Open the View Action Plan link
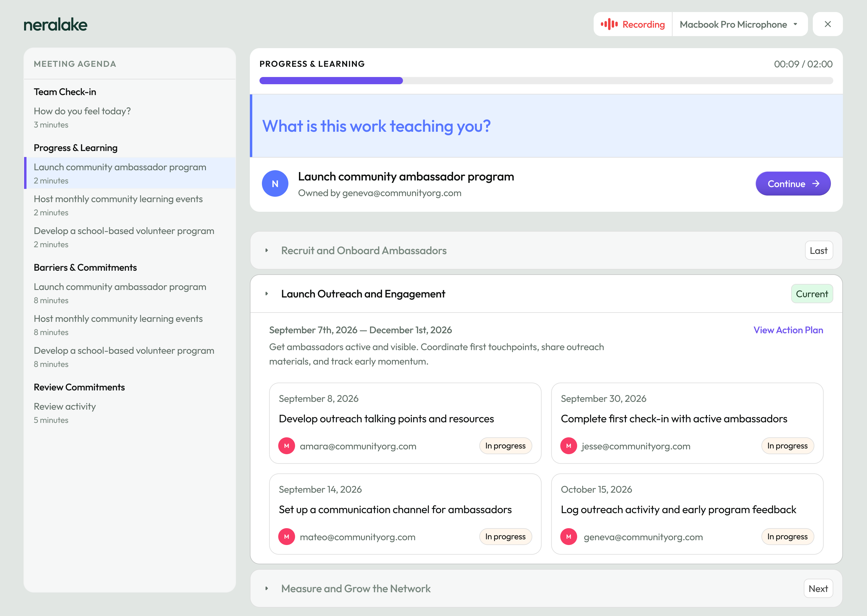Viewport: 867px width, 616px height. pos(788,330)
